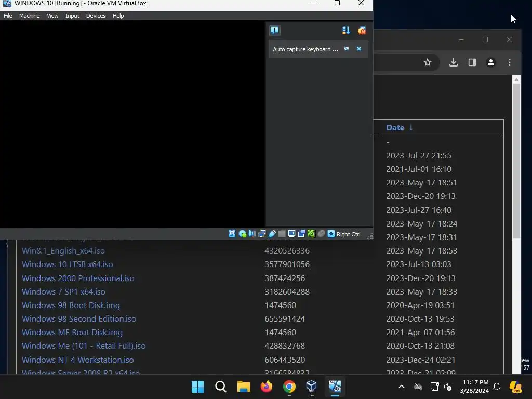
Task: Click the Right Ctrl host key label
Action: [x=349, y=234]
